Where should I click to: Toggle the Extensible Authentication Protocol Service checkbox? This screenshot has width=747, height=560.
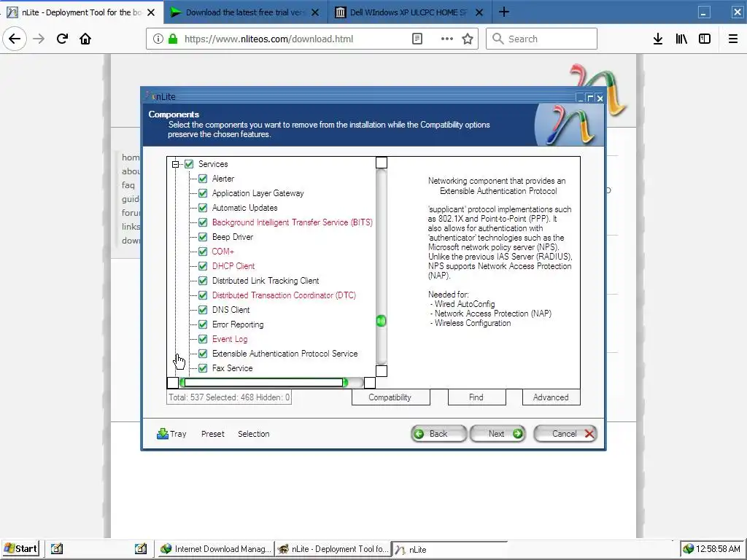coord(203,354)
